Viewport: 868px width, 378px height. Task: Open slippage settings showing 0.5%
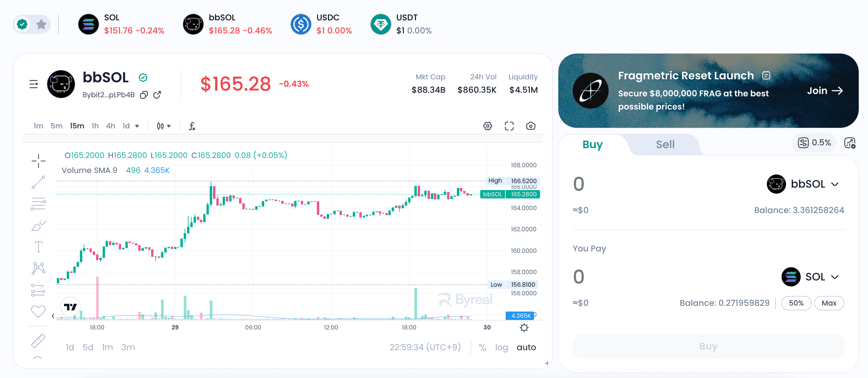pos(814,143)
